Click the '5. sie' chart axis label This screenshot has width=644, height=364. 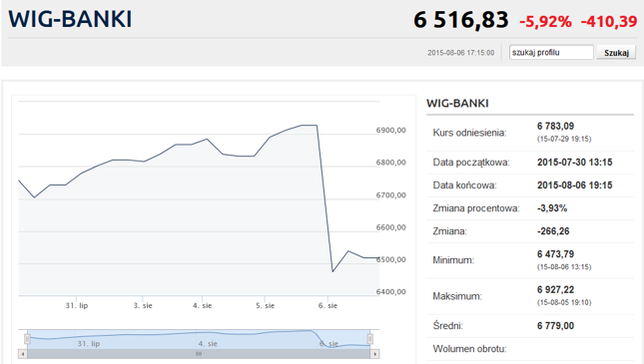coord(266,306)
